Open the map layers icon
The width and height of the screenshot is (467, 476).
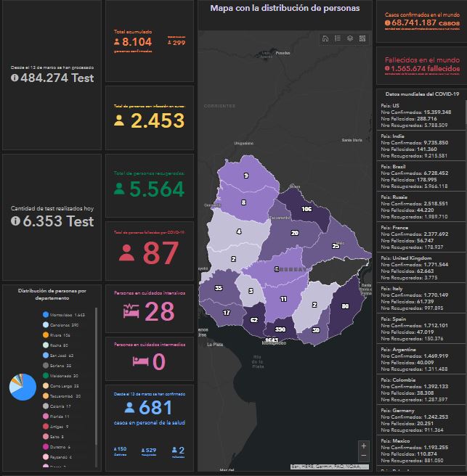(x=350, y=38)
